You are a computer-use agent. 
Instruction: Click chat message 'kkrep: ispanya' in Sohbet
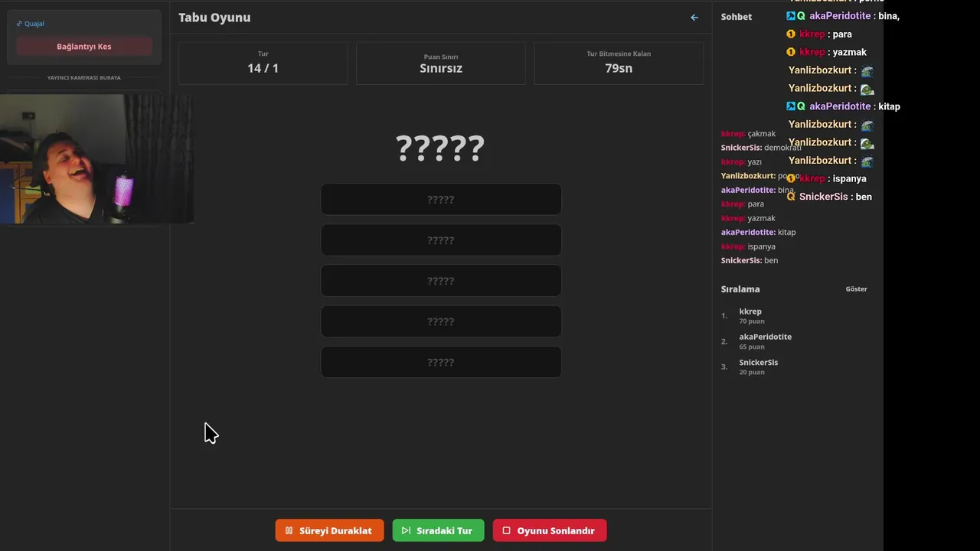pyautogui.click(x=748, y=246)
